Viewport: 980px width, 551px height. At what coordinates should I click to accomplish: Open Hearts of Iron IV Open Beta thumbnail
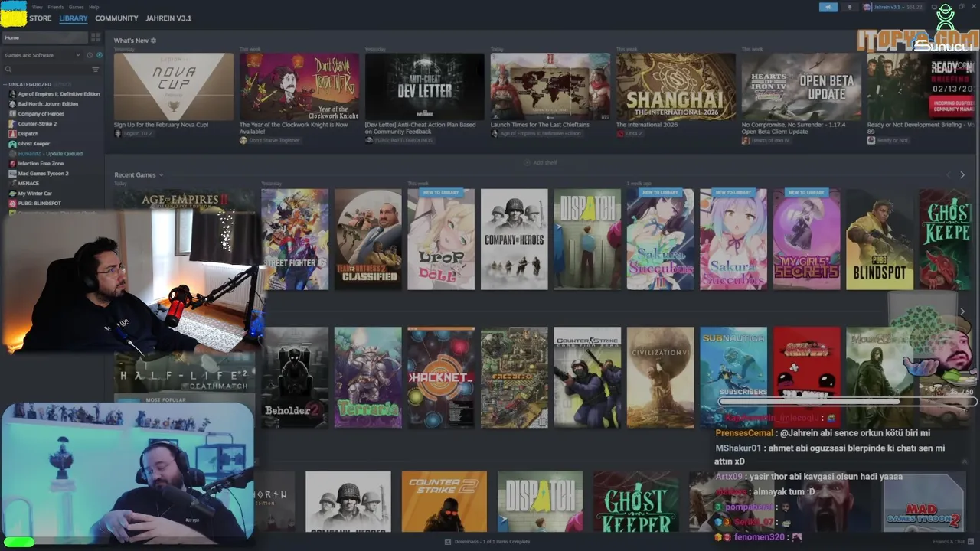tap(802, 86)
